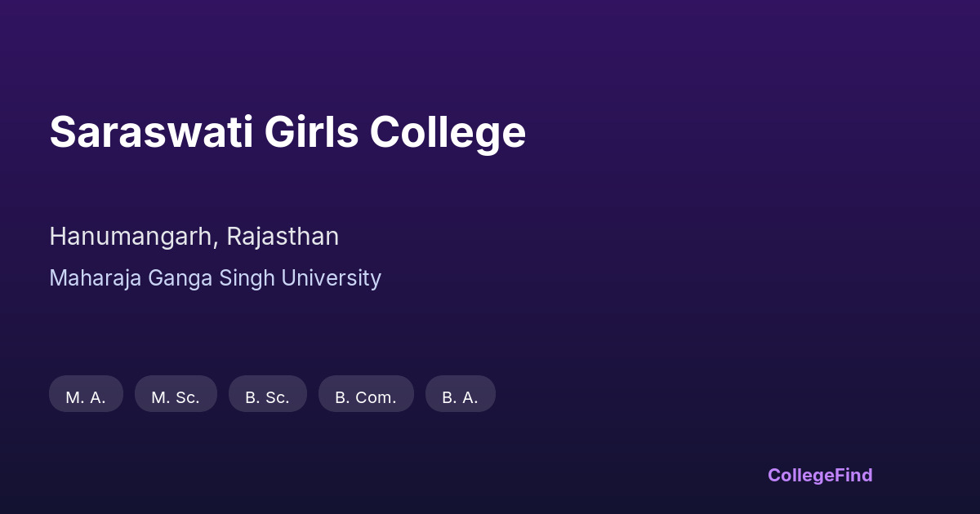
Task: Click the Find part of CollegeFind
Action: (854, 475)
